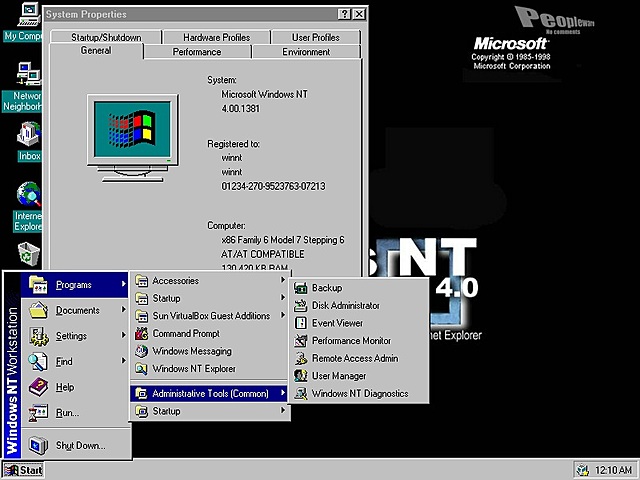
Task: Launch Event Viewer menu entry
Action: (359, 323)
